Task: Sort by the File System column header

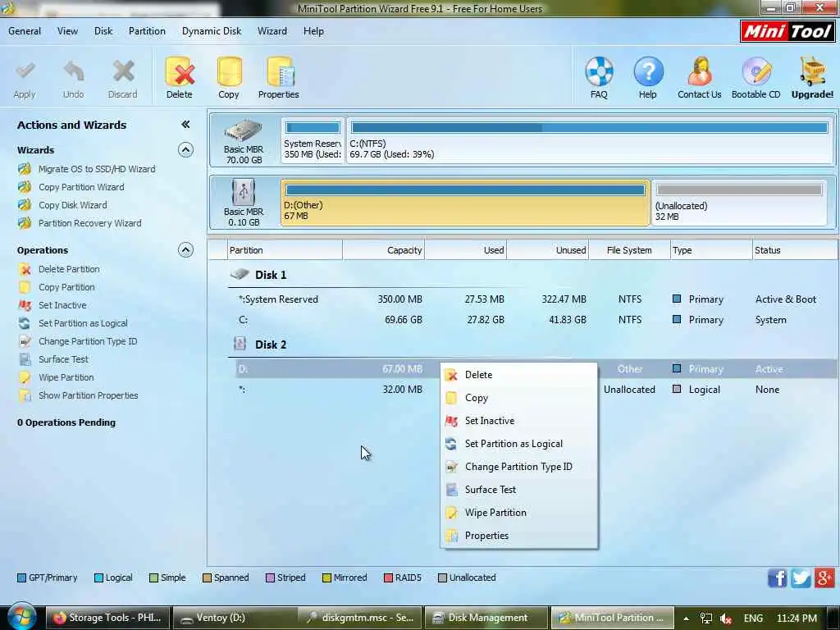Action: [629, 250]
